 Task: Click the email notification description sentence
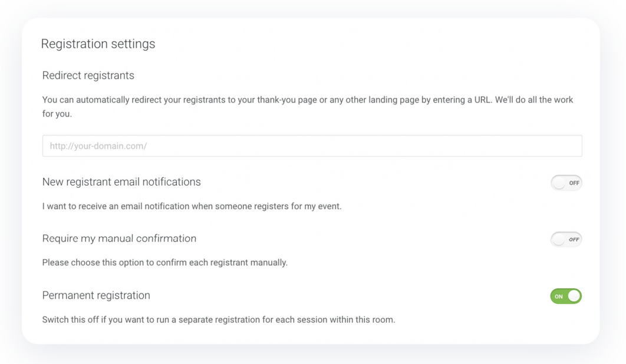pyautogui.click(x=192, y=206)
